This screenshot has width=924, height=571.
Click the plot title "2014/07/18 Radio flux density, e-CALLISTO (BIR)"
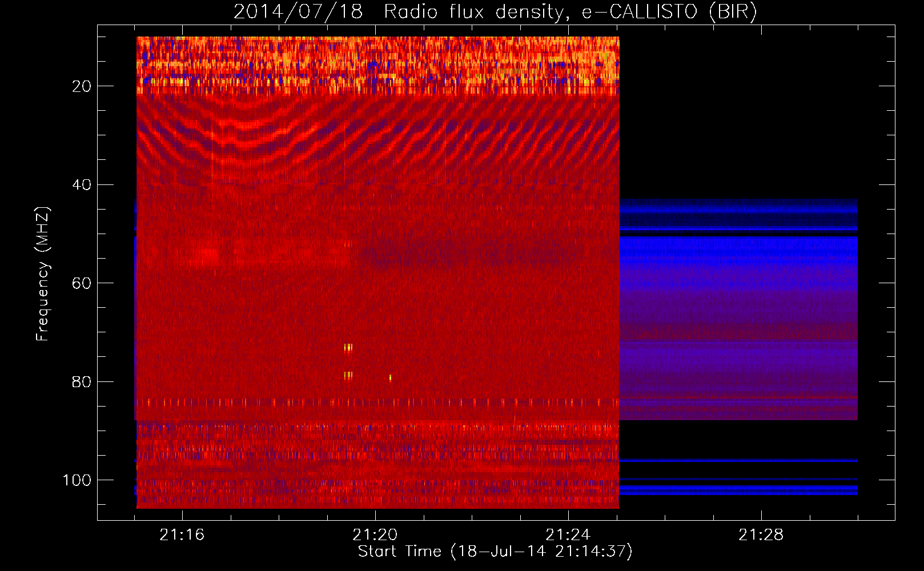[x=495, y=12]
